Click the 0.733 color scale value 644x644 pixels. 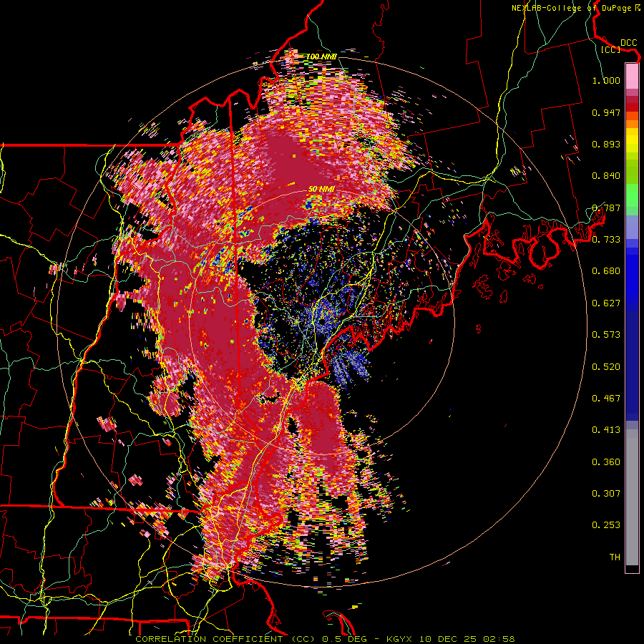[x=606, y=240]
